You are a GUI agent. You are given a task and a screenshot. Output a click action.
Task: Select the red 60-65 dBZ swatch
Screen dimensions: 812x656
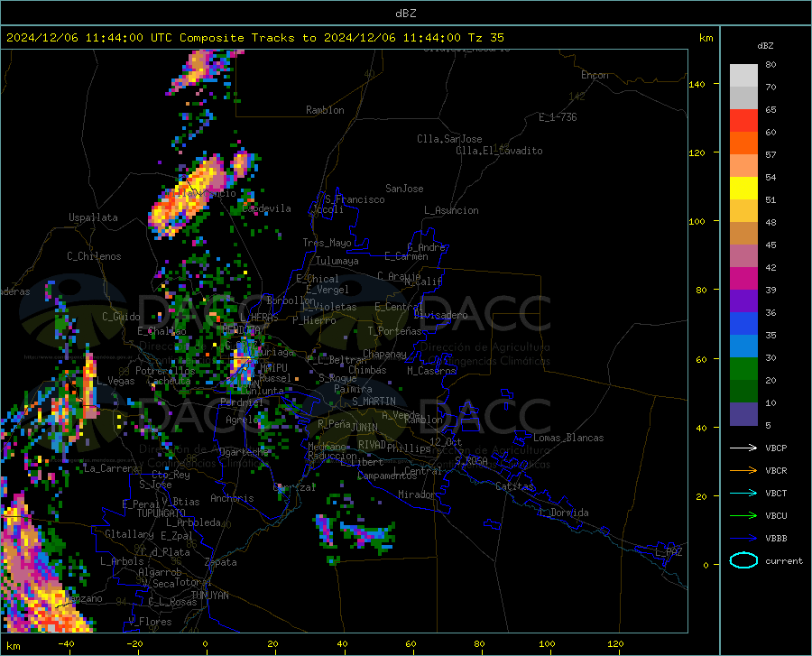(x=743, y=121)
